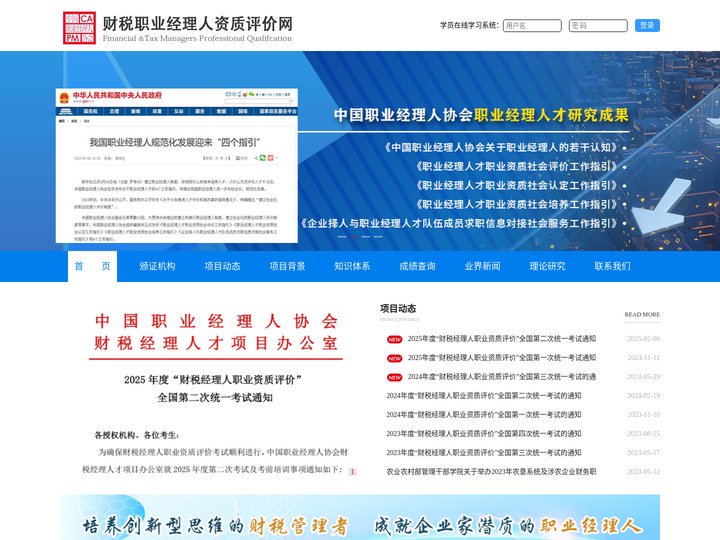Go to 项目动态 in navigation bar

point(222,266)
